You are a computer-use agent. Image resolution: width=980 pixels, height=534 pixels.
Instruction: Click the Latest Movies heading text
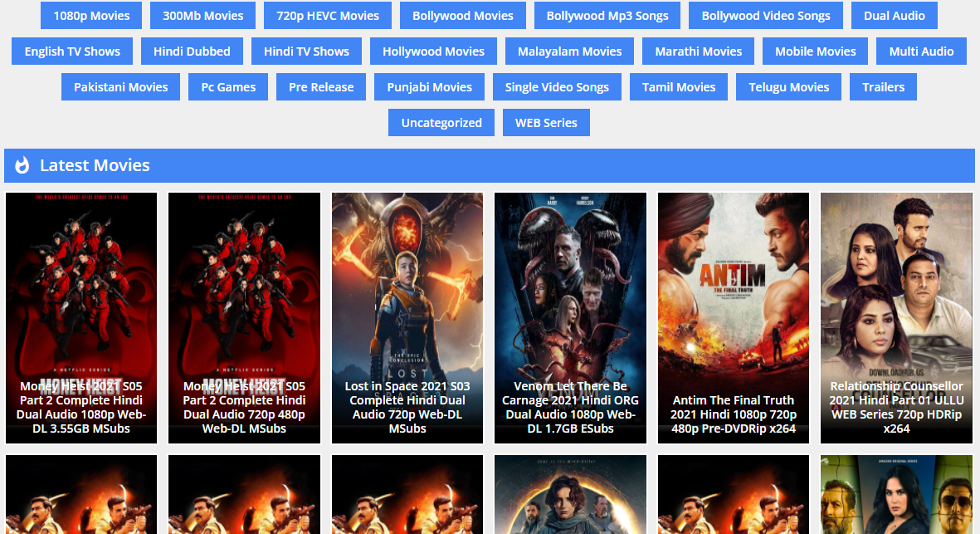(95, 165)
